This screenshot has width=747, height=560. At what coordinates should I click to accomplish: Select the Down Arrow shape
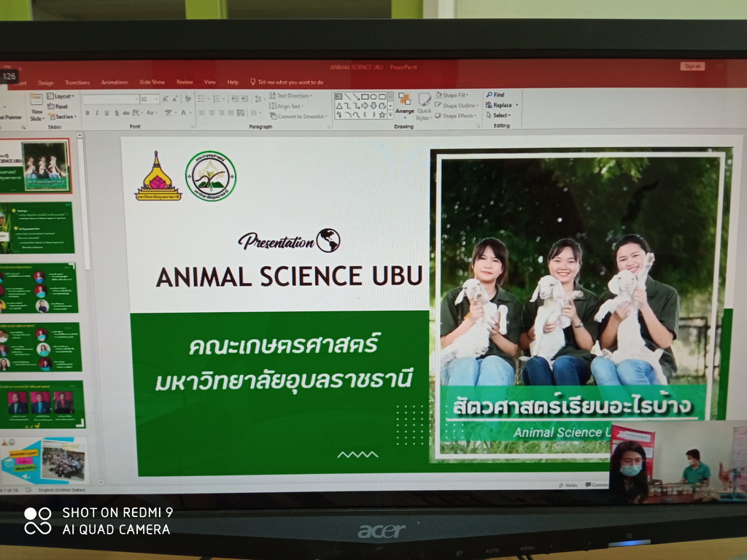[373, 106]
